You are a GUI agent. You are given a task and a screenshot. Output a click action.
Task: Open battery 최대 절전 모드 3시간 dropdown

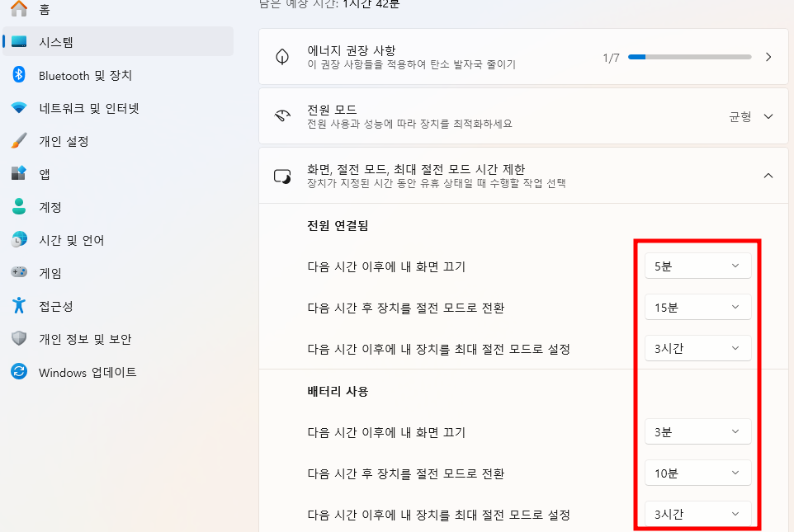697,515
